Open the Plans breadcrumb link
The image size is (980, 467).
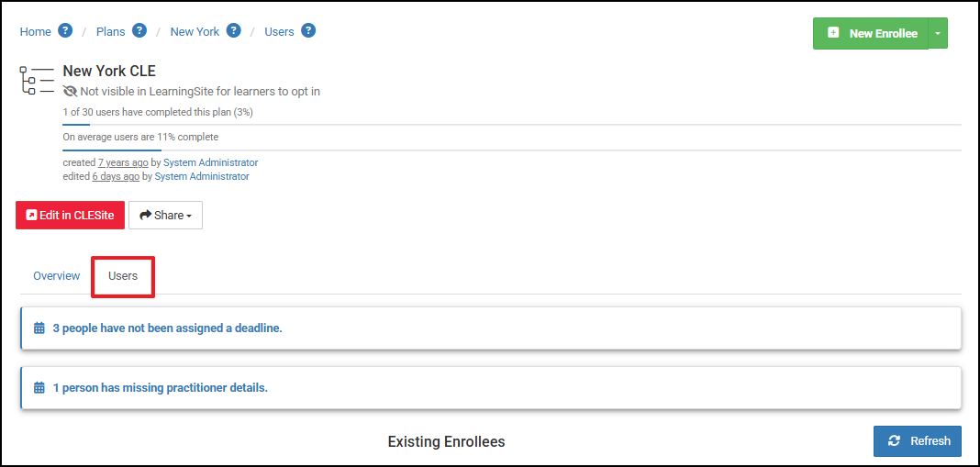111,31
